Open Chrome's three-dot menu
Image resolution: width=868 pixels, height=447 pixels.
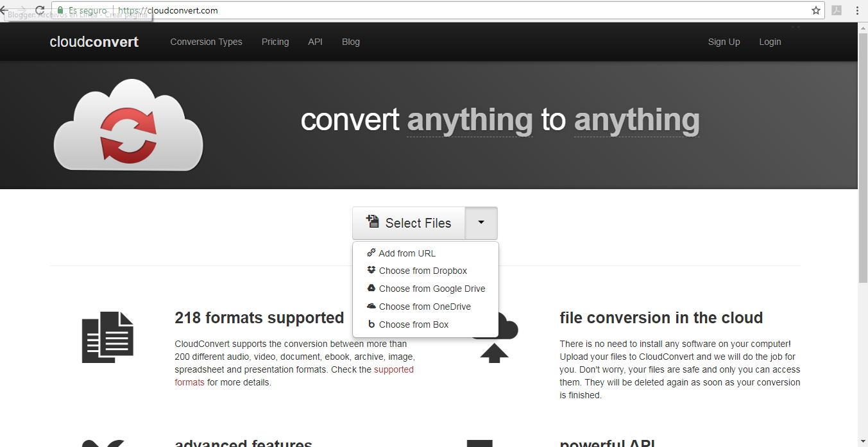coord(858,10)
